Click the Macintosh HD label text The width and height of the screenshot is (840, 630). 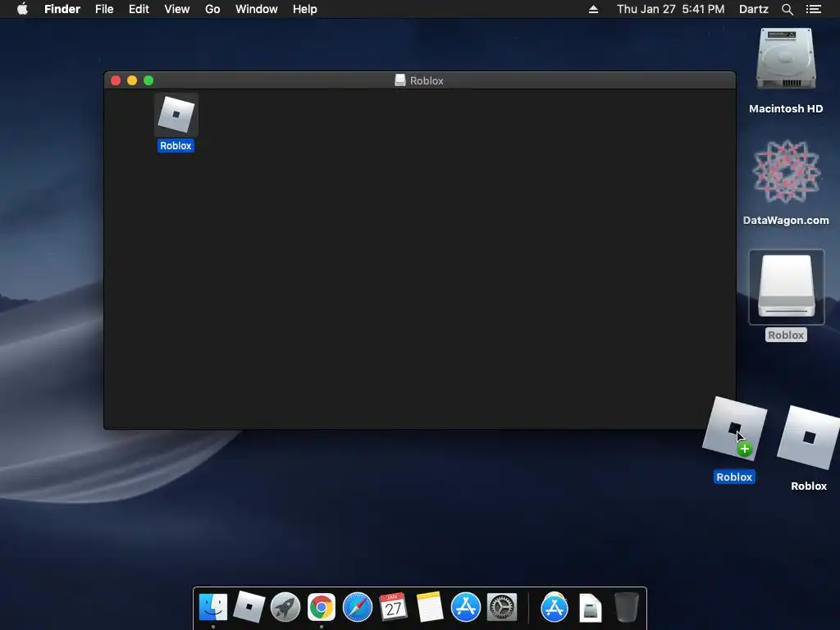coord(786,109)
